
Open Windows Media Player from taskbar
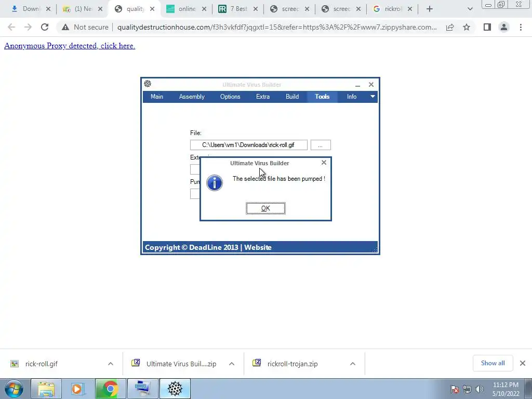click(78, 389)
